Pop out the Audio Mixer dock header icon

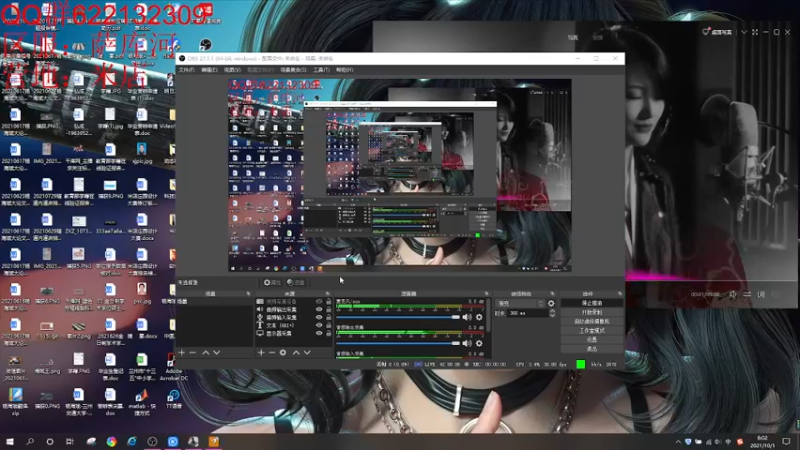point(486,294)
